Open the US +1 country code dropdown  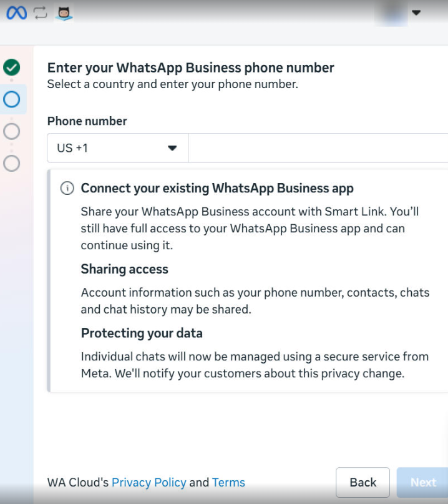tap(117, 148)
